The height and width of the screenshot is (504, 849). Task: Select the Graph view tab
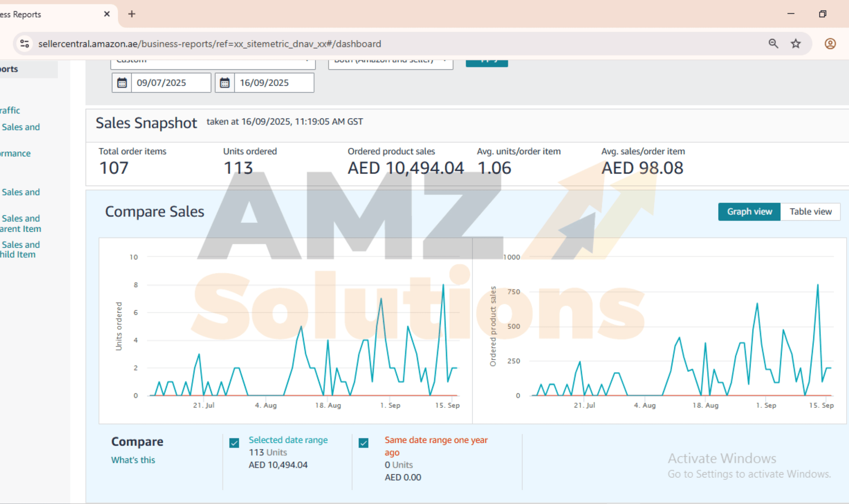749,212
